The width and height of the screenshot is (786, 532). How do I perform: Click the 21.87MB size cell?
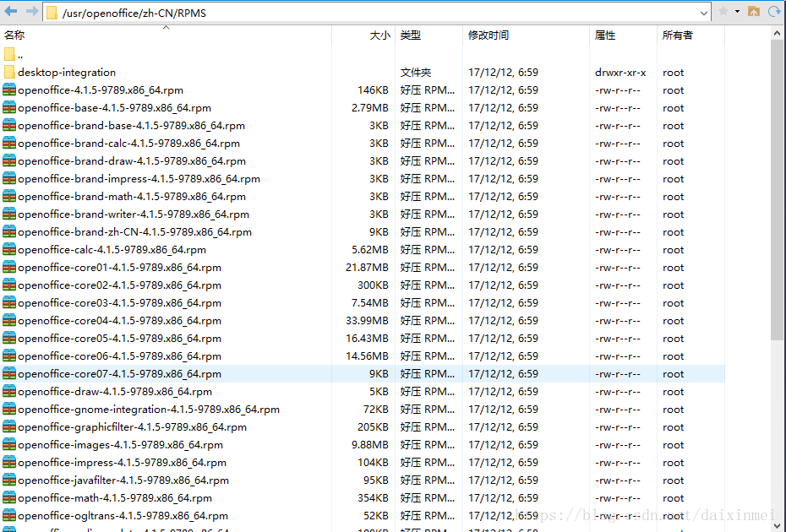tap(367, 268)
